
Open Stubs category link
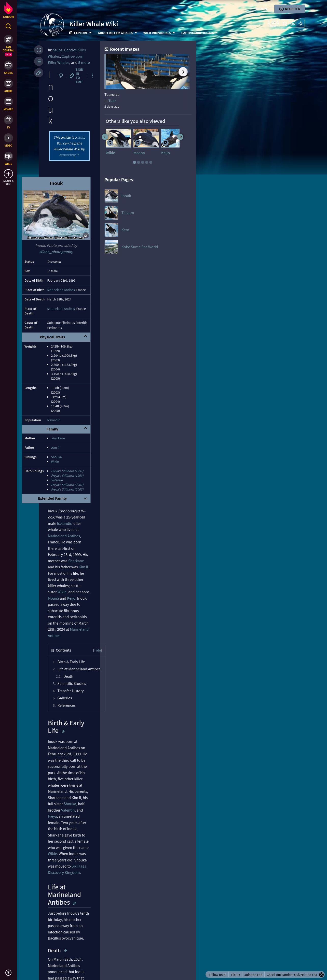pos(58,50)
